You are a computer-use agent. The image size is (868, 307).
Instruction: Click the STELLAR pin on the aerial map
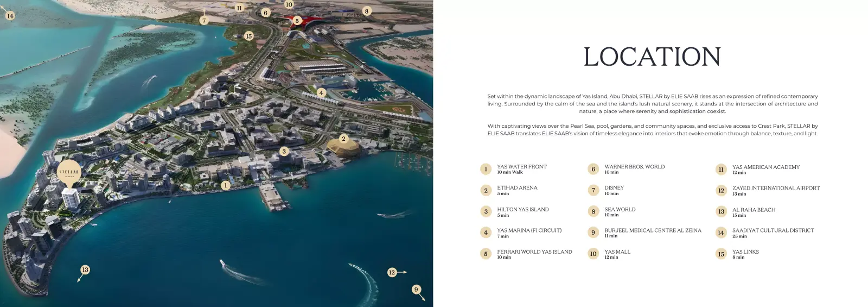point(69,174)
